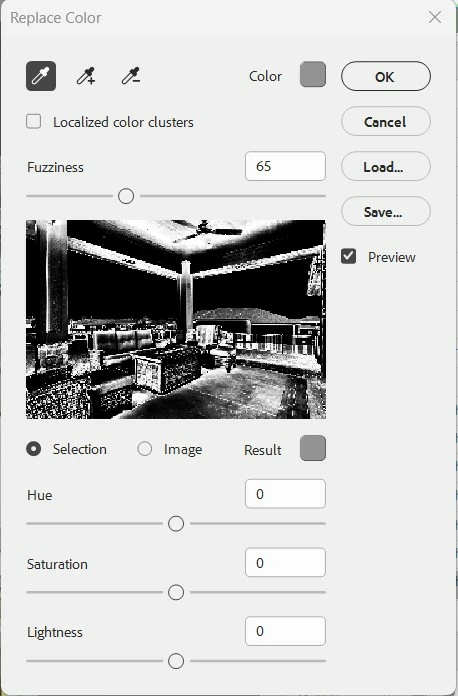Choose the Selection radio option

[x=34, y=449]
